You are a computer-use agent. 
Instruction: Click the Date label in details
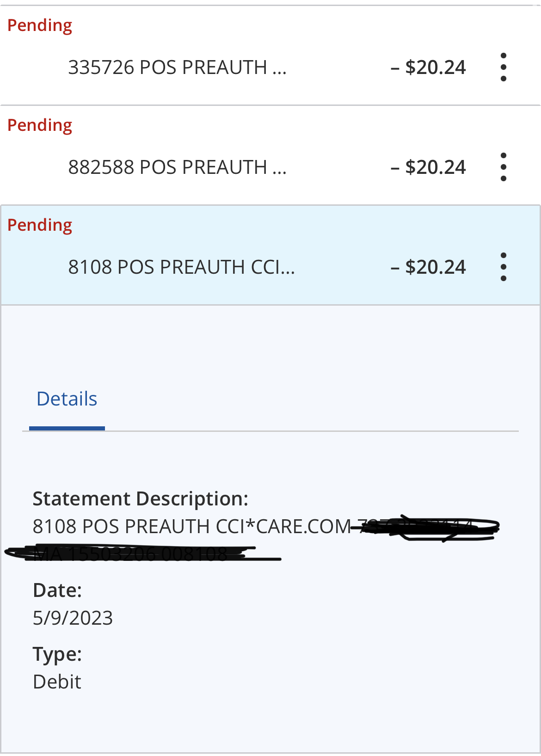pos(57,590)
